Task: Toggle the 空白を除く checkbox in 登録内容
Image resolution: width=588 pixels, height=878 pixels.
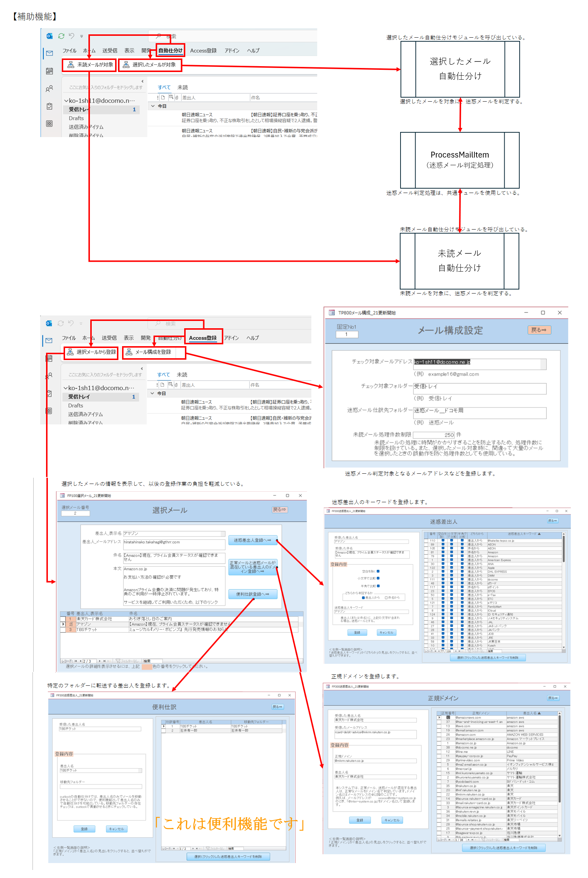Action: [x=378, y=572]
